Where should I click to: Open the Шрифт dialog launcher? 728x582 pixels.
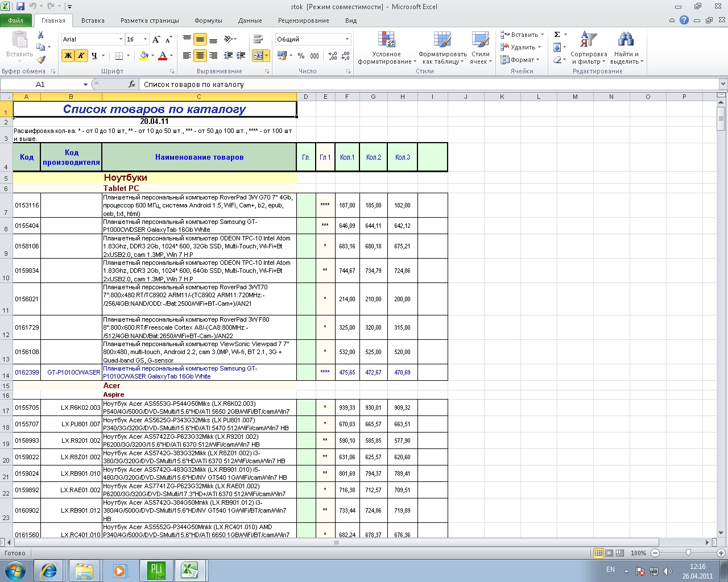172,72
